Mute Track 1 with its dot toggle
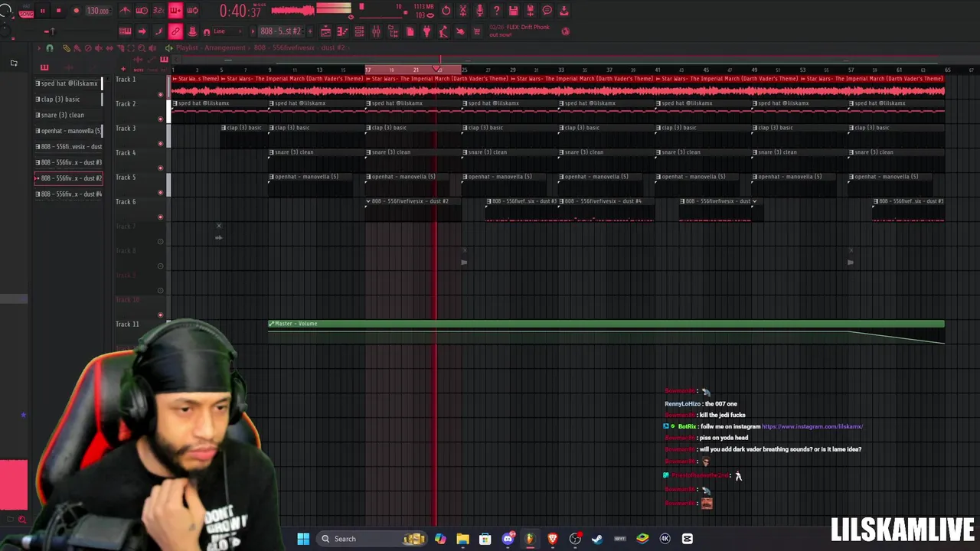The height and width of the screenshot is (551, 980). point(160,95)
